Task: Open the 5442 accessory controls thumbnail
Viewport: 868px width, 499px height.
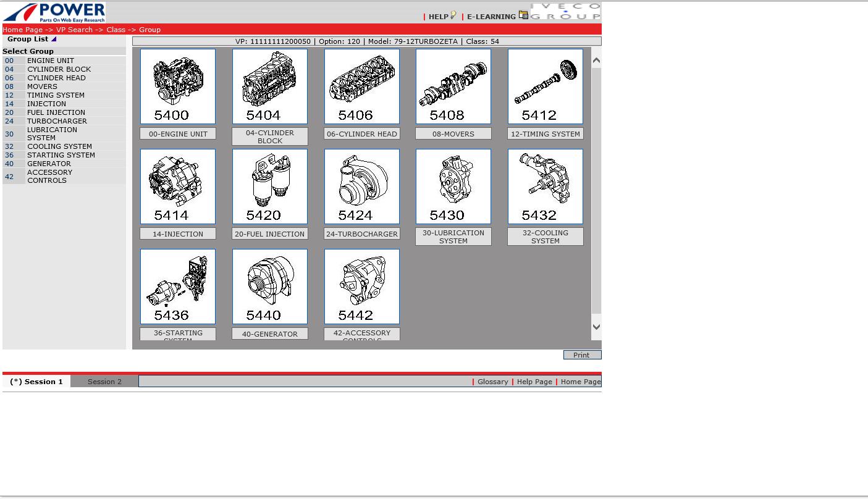Action: pyautogui.click(x=362, y=287)
